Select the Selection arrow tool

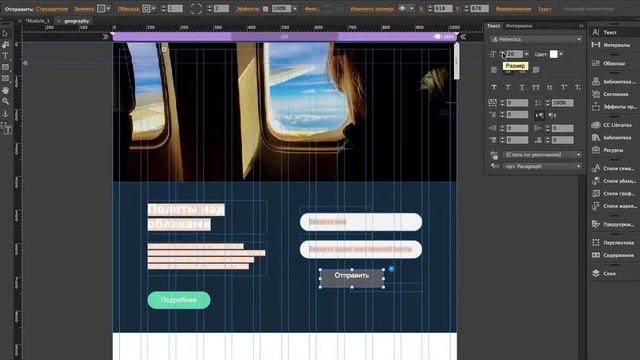coord(5,34)
